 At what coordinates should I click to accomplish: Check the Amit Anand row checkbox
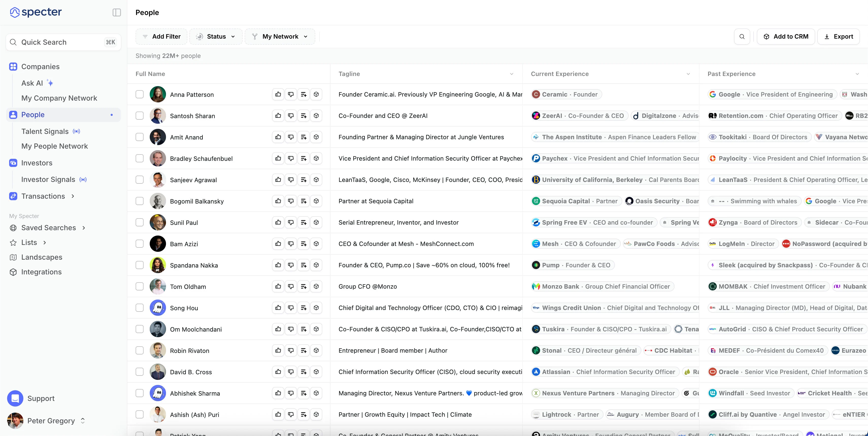pyautogui.click(x=140, y=137)
